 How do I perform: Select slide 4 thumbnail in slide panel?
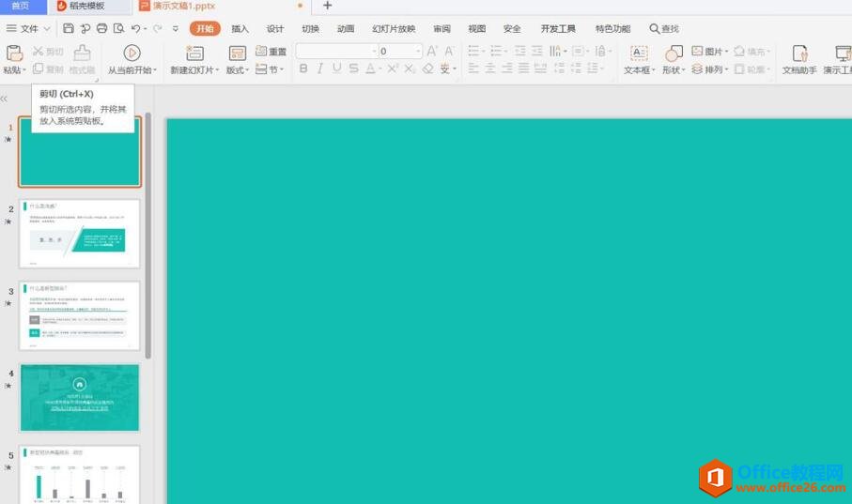click(x=80, y=397)
